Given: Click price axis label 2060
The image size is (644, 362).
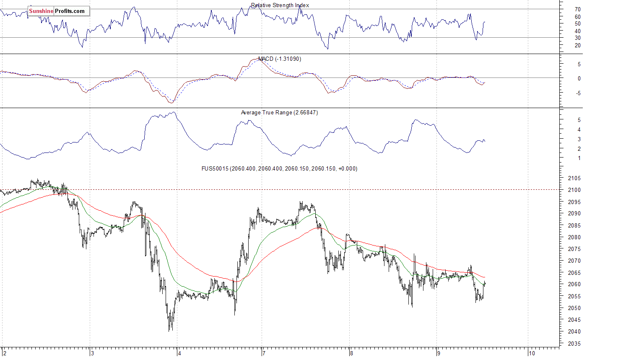Looking at the screenshot, I should pyautogui.click(x=574, y=284).
